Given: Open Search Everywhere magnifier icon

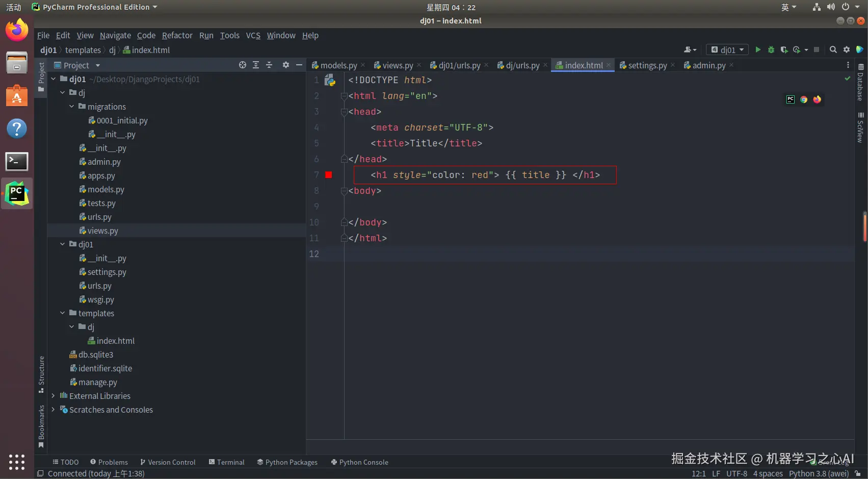Looking at the screenshot, I should pos(833,49).
